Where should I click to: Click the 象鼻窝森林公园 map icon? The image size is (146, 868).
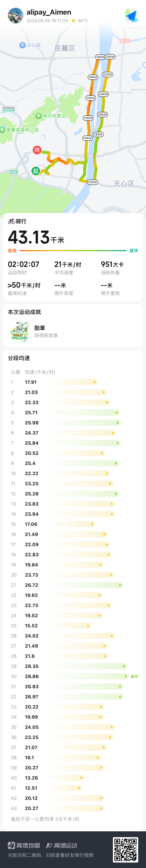(3, 130)
